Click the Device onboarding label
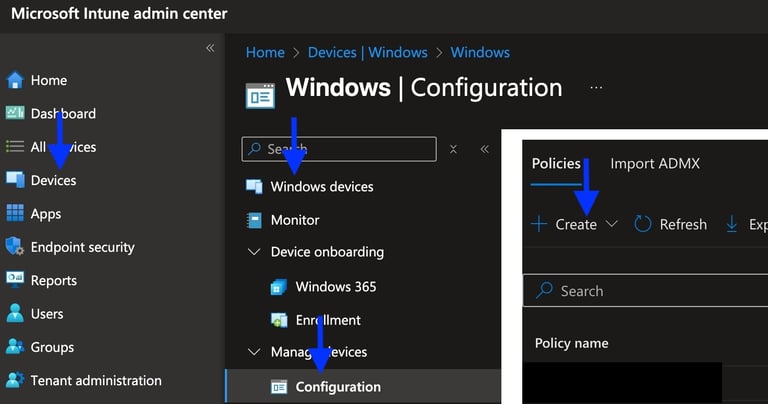Screen dimensions: 768x404 tap(327, 252)
